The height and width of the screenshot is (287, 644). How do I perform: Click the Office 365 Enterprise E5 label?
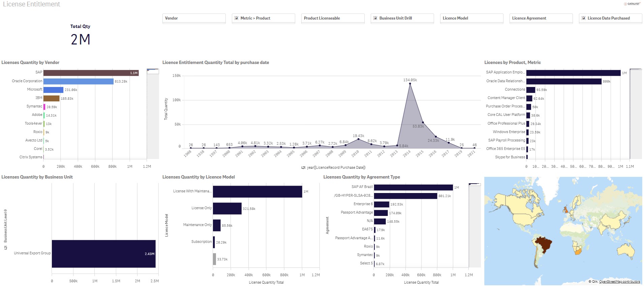(505, 149)
